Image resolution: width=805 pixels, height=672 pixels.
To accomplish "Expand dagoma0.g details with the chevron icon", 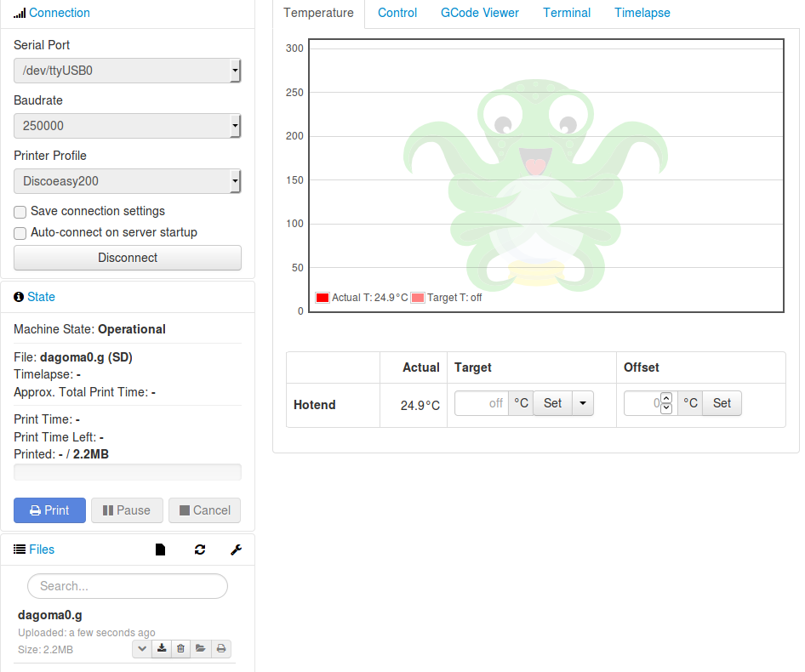I will 142,648.
